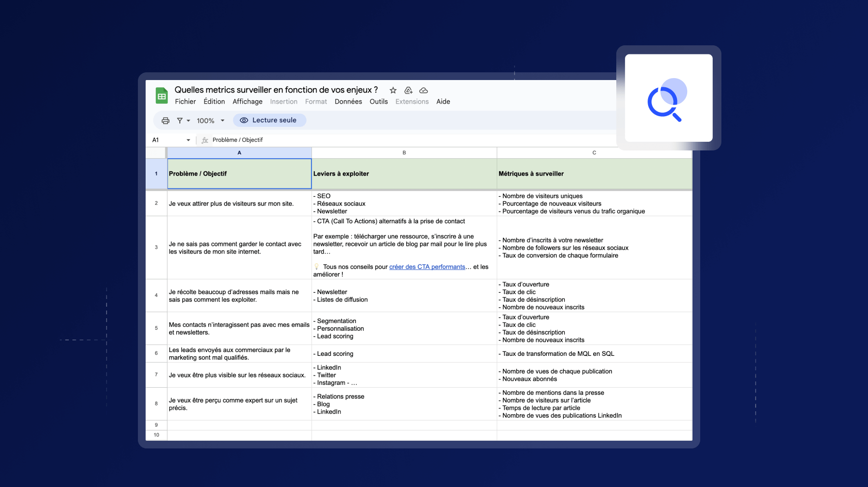Click cell about visible sur les réseaux sociaux
Viewport: 868px width, 487px height.
pos(239,375)
